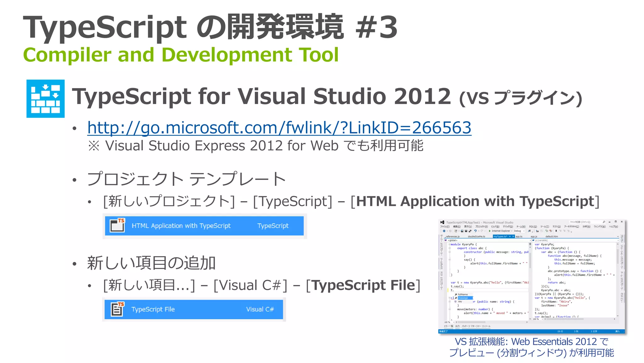Open the Internet Explorer browser dropdown
Screen dimensions: 644x363
click(502, 231)
